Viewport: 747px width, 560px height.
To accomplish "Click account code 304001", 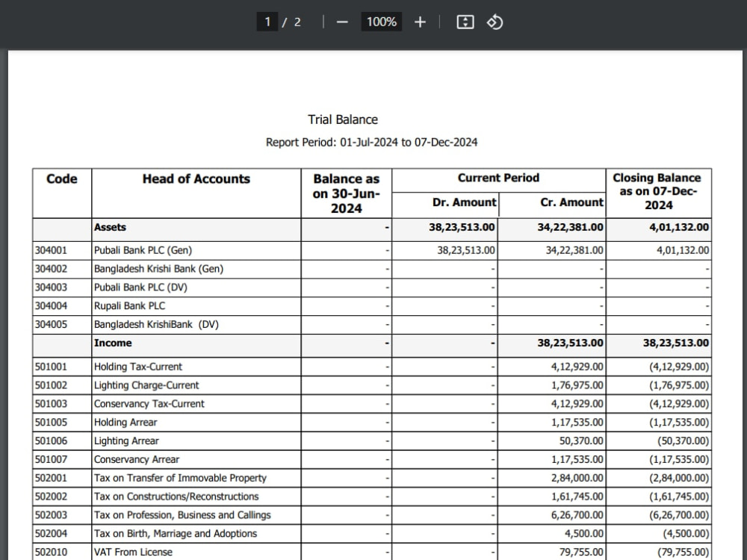I will (x=51, y=250).
